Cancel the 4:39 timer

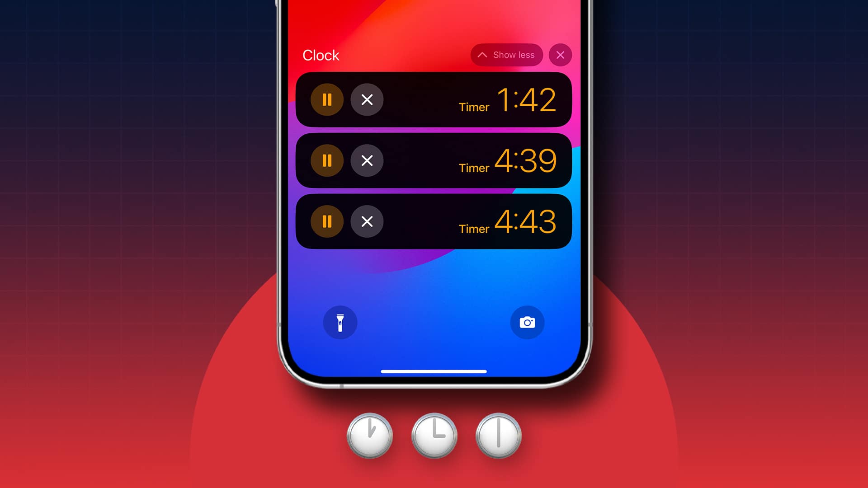click(x=367, y=160)
